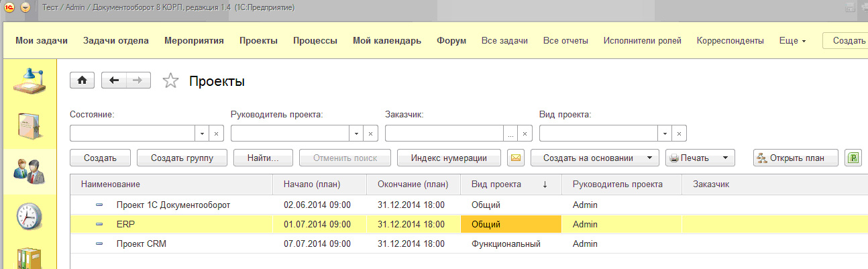
Task: Go back using the left arrow button
Action: [114, 80]
